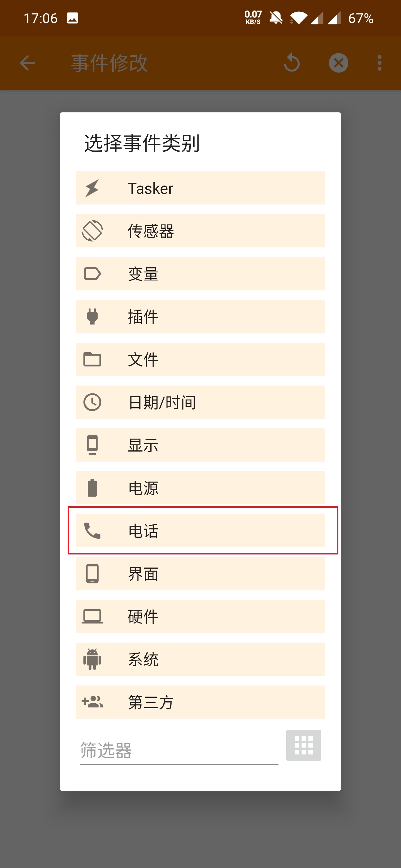Tap the screen rotation sensor icon

pyautogui.click(x=92, y=231)
